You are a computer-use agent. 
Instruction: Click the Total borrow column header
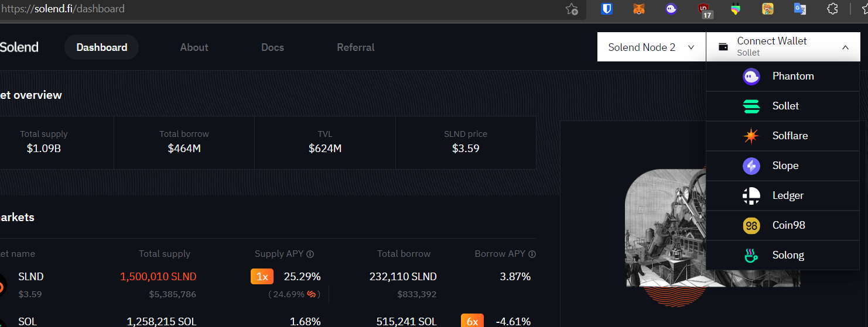tap(404, 254)
